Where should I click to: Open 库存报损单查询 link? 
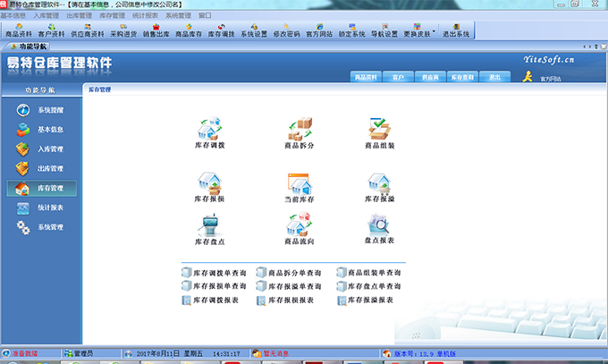coord(214,286)
